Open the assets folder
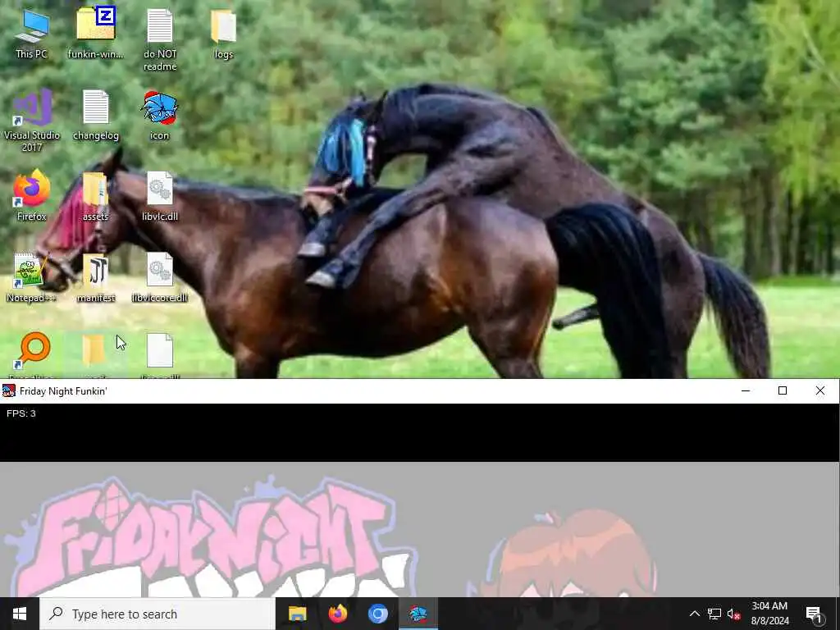840x630 pixels. [x=96, y=195]
